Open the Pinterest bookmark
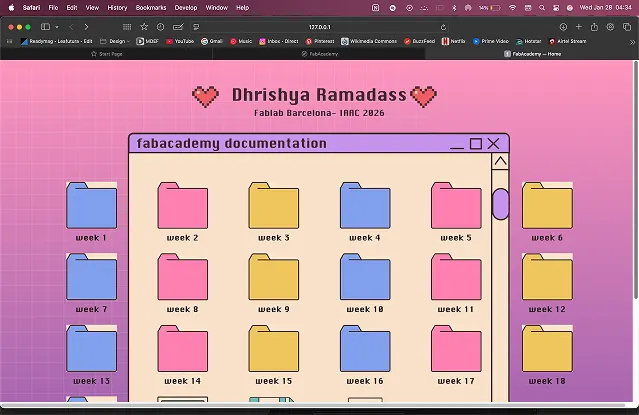Image resolution: width=639 pixels, height=415 pixels. coord(320,41)
